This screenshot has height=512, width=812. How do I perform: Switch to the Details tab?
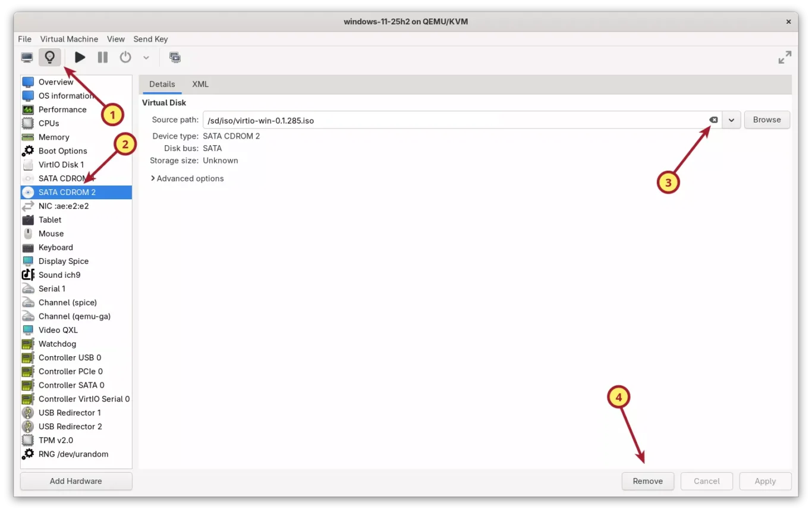click(x=162, y=84)
